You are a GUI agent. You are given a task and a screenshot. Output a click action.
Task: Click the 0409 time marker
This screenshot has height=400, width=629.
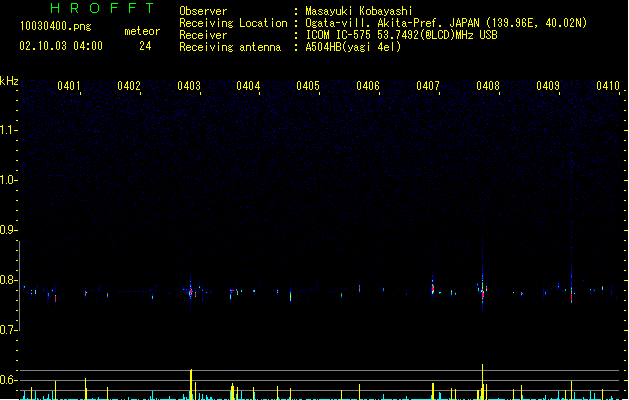(548, 86)
